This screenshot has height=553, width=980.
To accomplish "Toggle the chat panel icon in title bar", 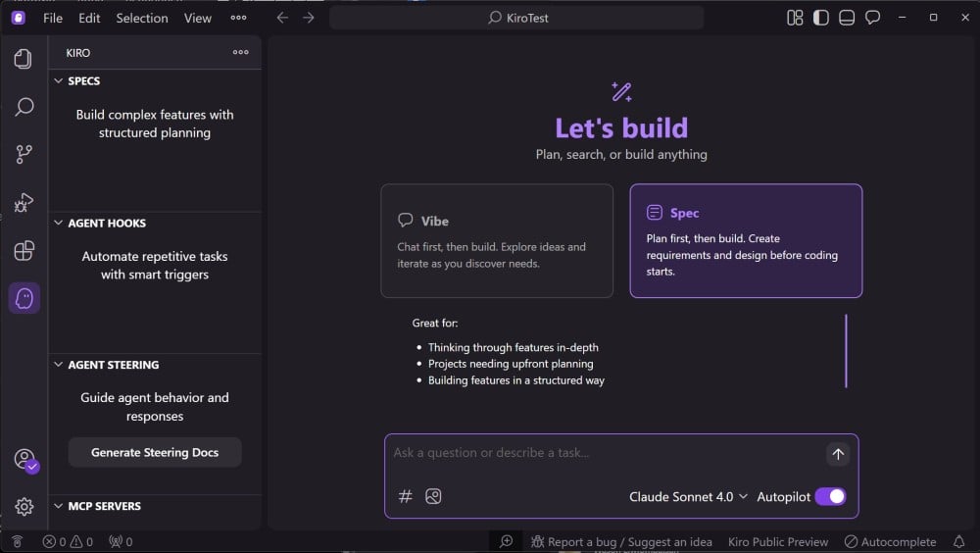I will click(872, 18).
